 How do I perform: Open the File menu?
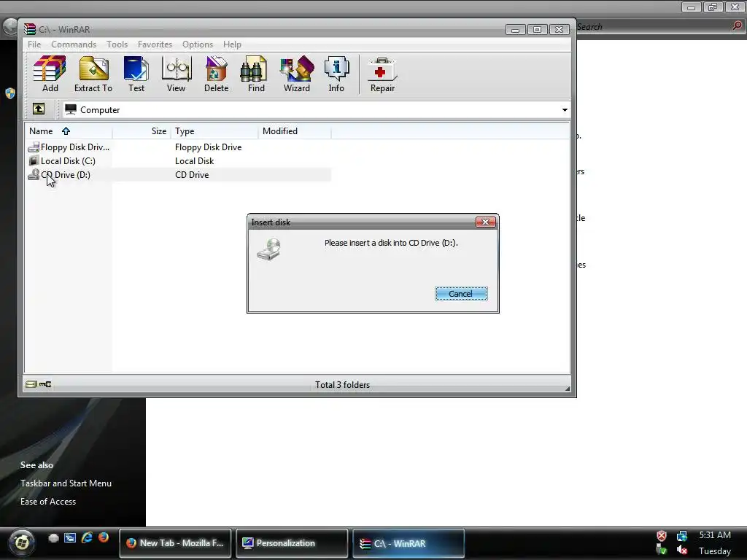(34, 44)
